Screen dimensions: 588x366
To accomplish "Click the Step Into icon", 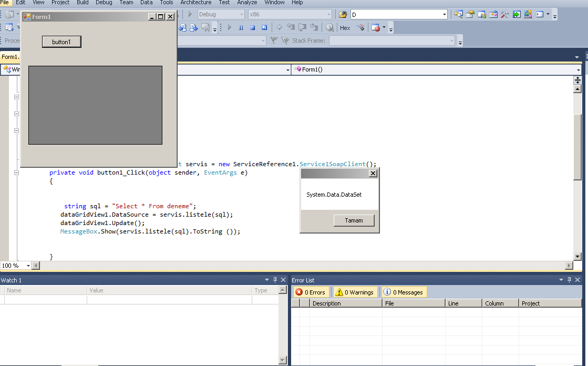I will (x=291, y=27).
